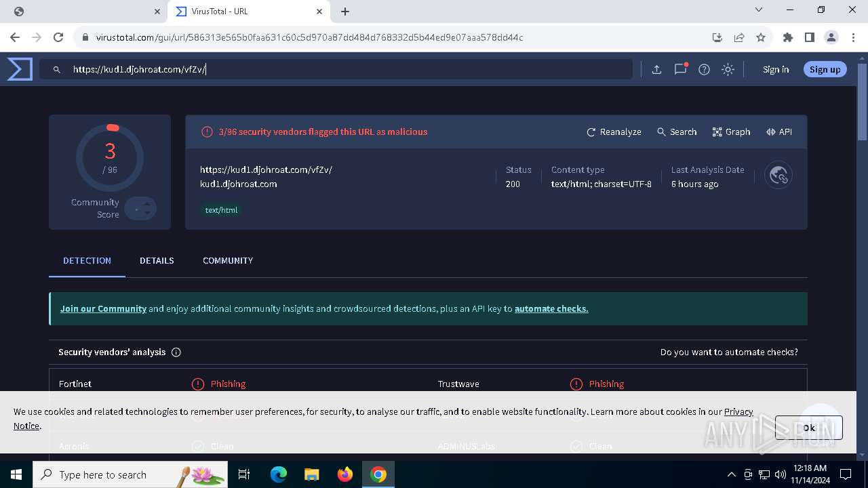Click Sign in
This screenshot has width=868, height=488.
[x=776, y=69]
